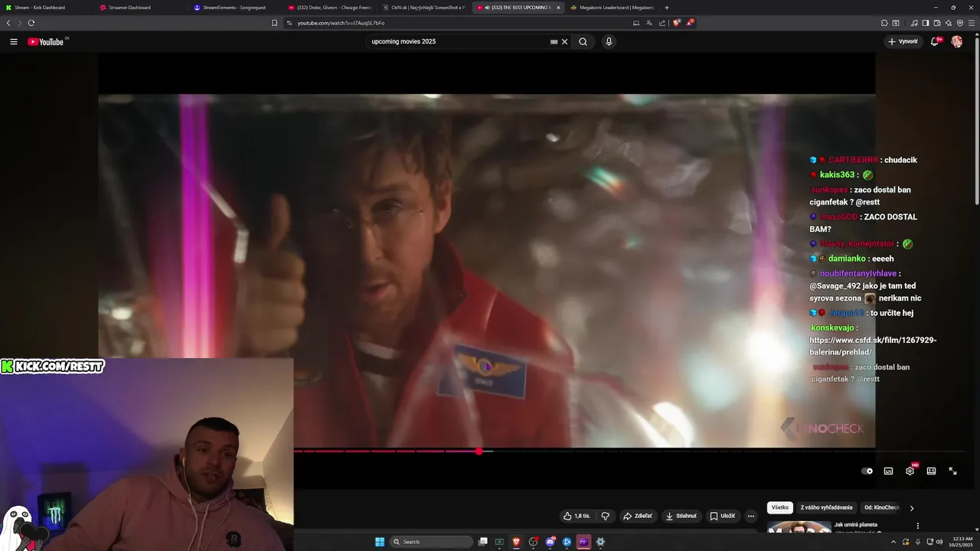Show hidden system tray icons
This screenshot has width=980, height=551.
(x=893, y=542)
